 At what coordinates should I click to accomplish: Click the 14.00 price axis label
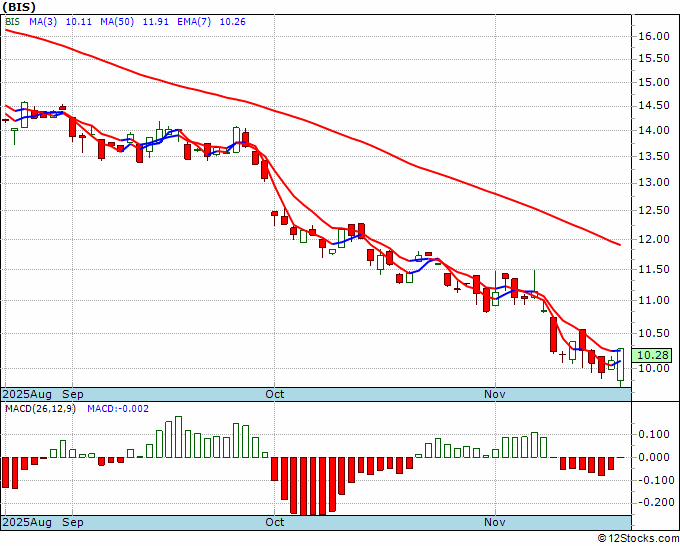pyautogui.click(x=654, y=130)
